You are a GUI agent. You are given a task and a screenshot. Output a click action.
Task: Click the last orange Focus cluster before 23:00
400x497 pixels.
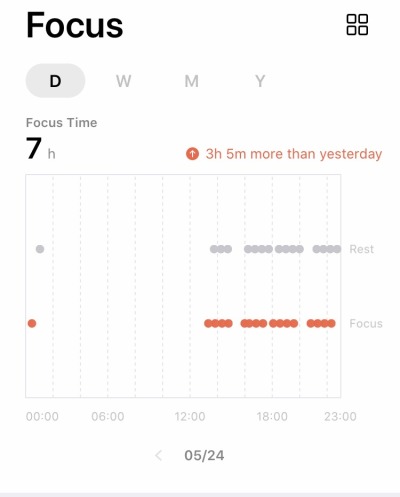(321, 323)
